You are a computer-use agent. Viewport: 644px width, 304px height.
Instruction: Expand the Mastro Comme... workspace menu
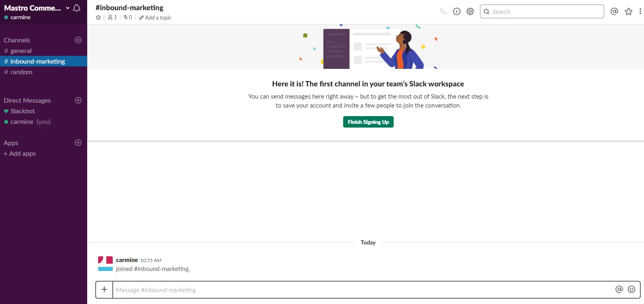point(37,8)
